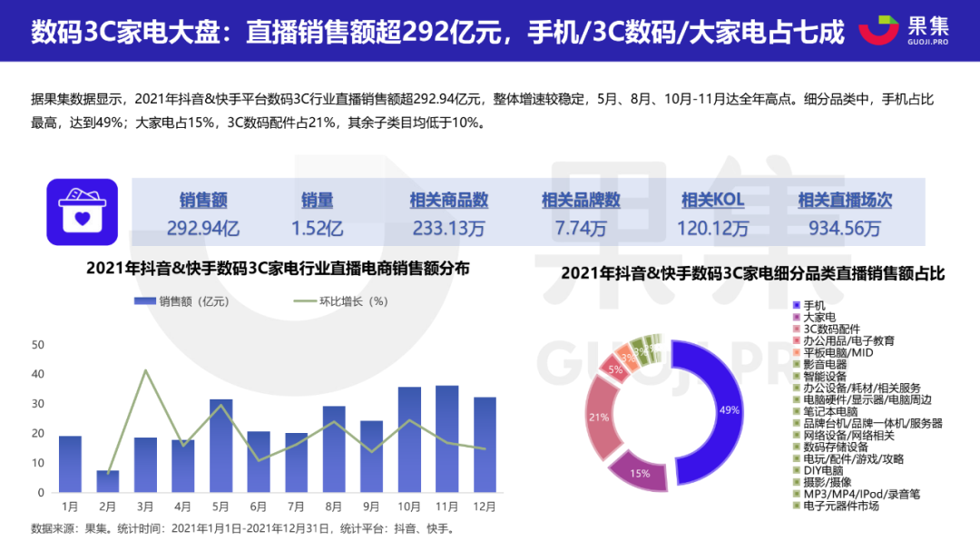Select the slide headline 数码3C家电大盘
The width and height of the screenshot is (980, 551).
[x=125, y=31]
